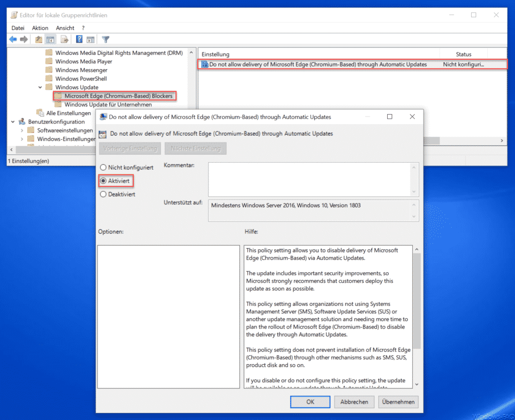Expand the Windows-Einstellungen tree node
Image resolution: width=515 pixels, height=420 pixels.
point(22,139)
